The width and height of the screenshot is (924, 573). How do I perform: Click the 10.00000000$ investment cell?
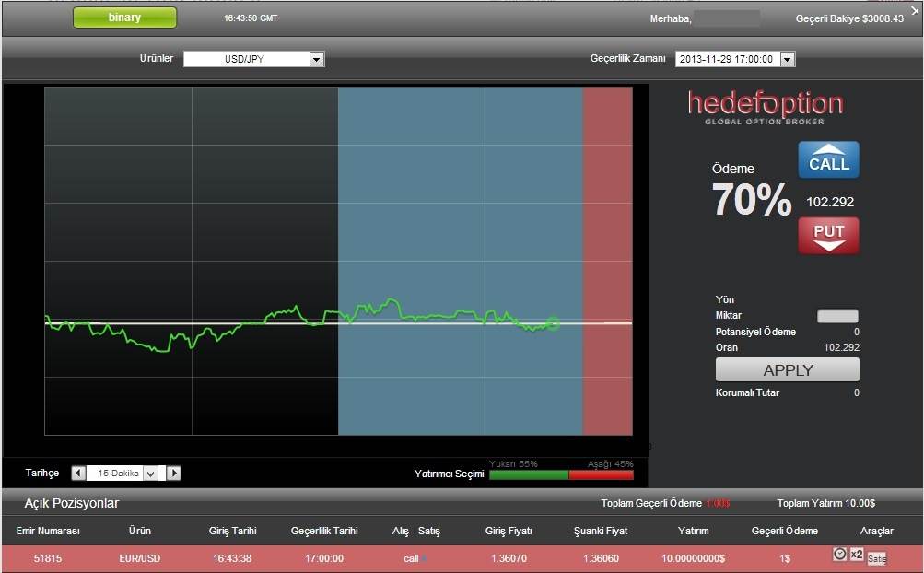click(693, 558)
